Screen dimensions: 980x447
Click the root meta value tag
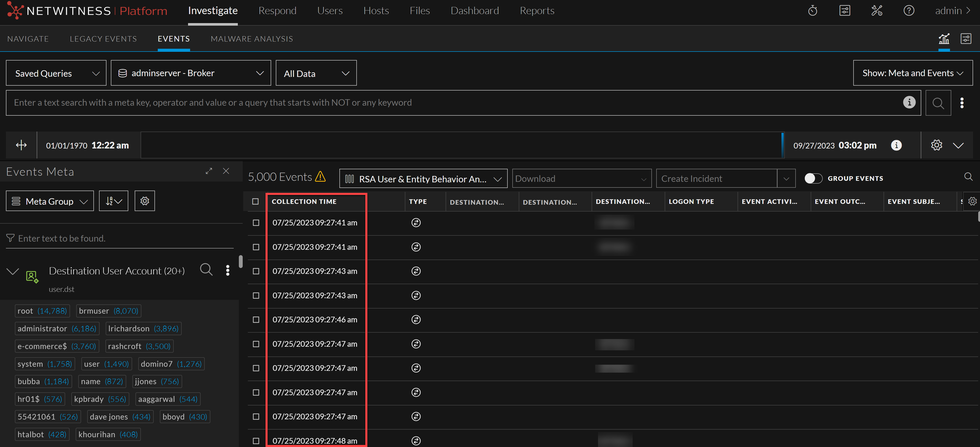[42, 311]
